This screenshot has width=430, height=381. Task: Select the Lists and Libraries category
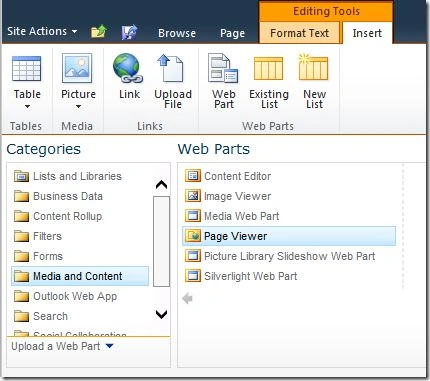click(x=80, y=176)
